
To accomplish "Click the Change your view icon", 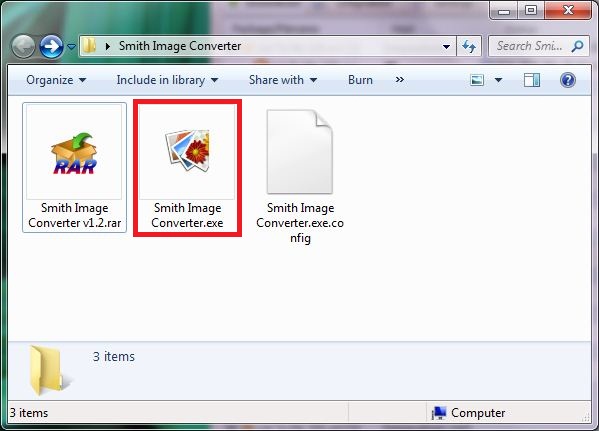I will pos(477,80).
